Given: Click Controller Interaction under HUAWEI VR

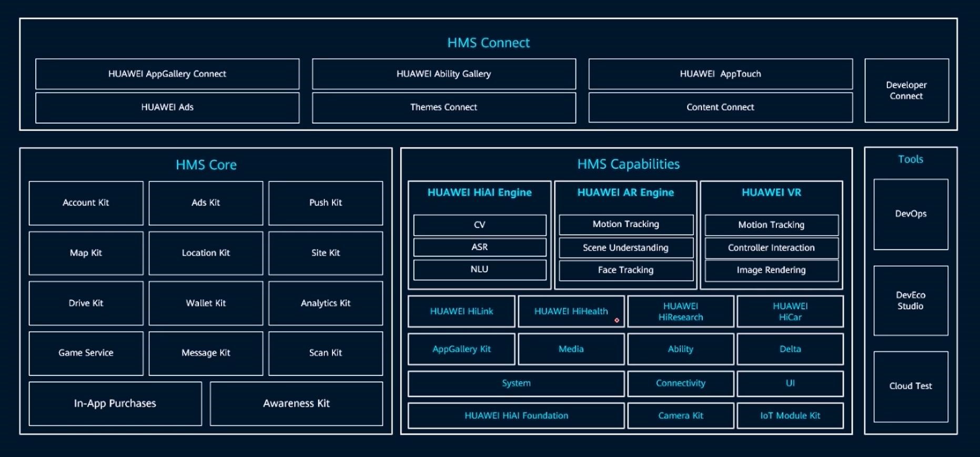Looking at the screenshot, I should point(771,248).
